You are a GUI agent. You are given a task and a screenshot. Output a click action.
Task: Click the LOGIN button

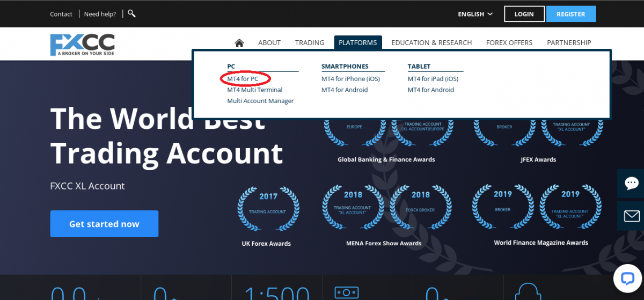pos(524,14)
